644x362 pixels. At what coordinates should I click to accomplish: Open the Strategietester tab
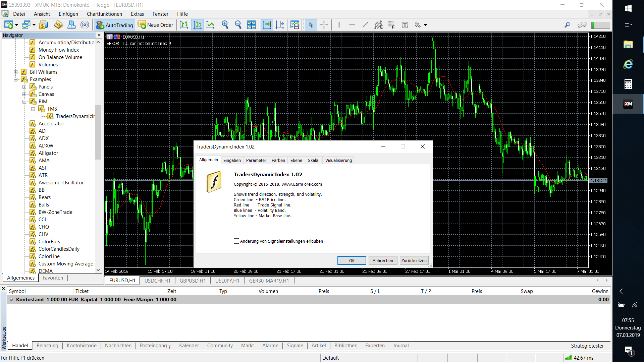pos(587,346)
